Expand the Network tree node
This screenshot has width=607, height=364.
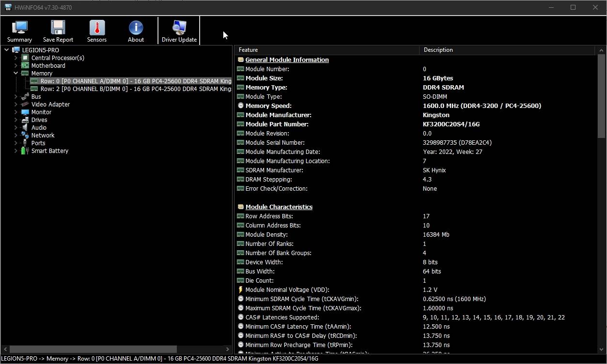(x=16, y=136)
